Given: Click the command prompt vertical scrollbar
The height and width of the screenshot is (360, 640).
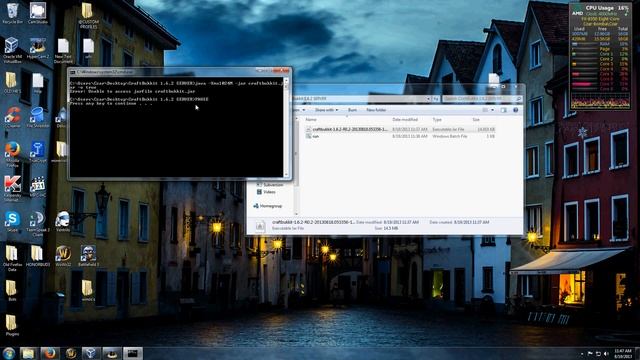Looking at the screenshot, I should [x=286, y=127].
